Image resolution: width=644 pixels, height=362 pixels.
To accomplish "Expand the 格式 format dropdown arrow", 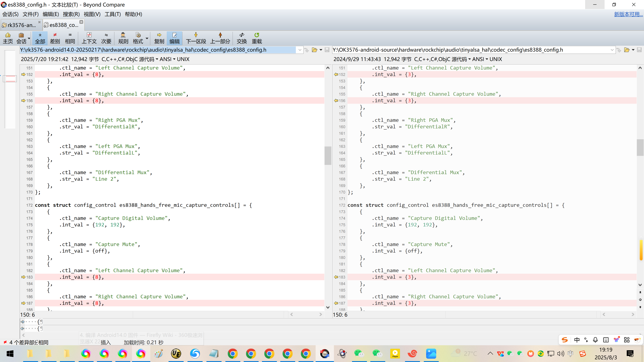I will point(147,38).
